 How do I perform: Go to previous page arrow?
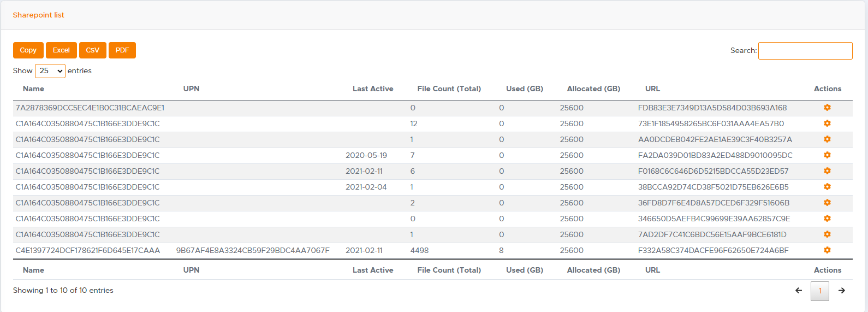point(799,291)
